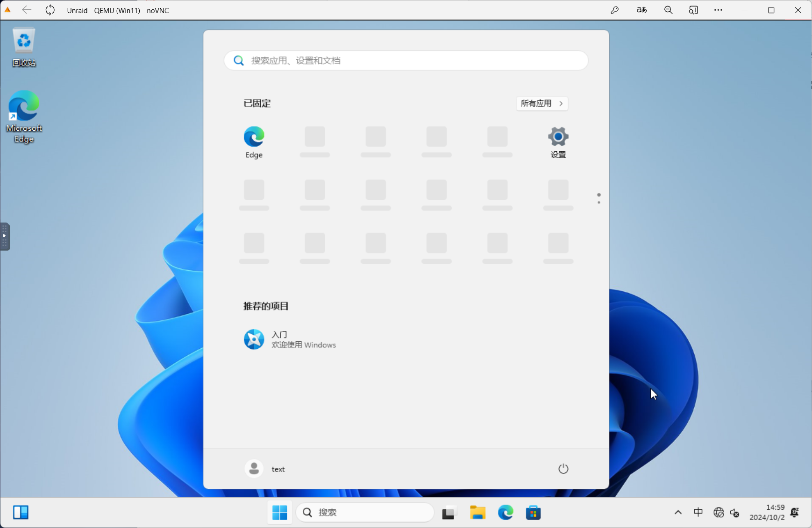Open the notification bell in the tray
The width and height of the screenshot is (812, 528).
coord(794,513)
